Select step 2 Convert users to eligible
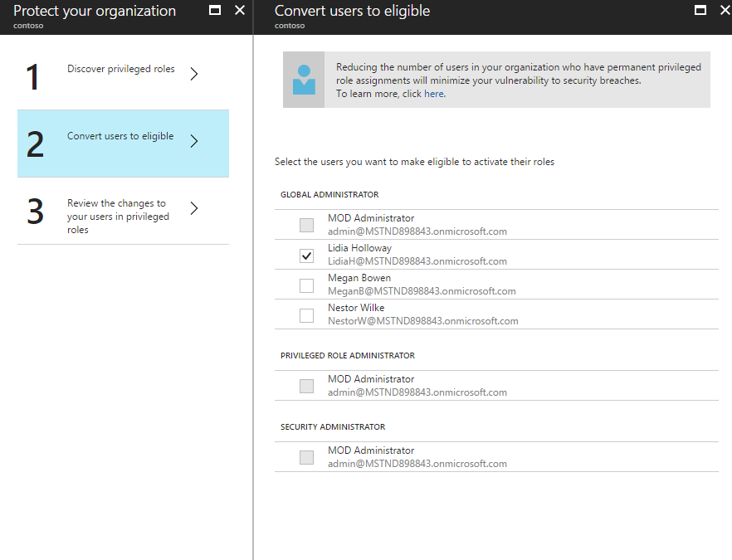The height and width of the screenshot is (560, 732). coord(120,137)
